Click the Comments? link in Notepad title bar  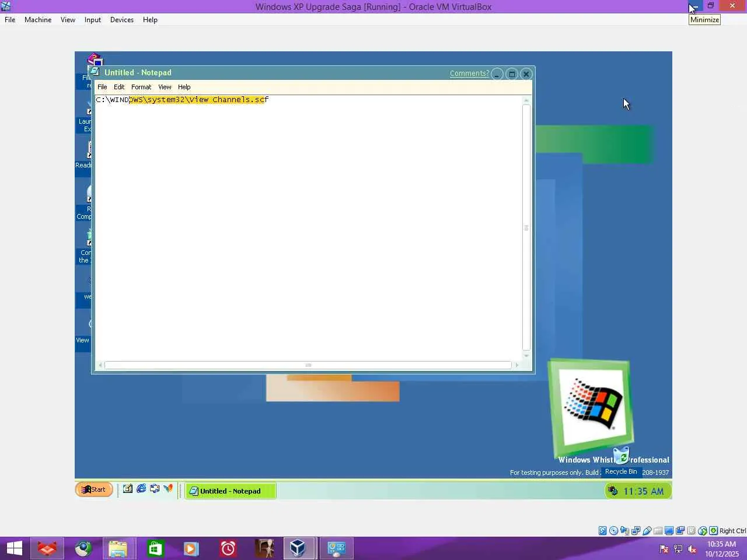point(469,73)
